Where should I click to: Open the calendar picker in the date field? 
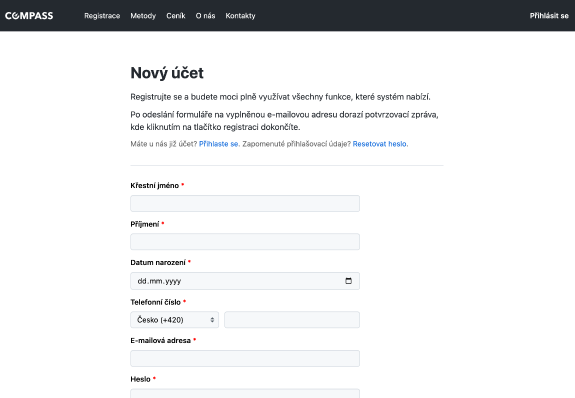[348, 281]
